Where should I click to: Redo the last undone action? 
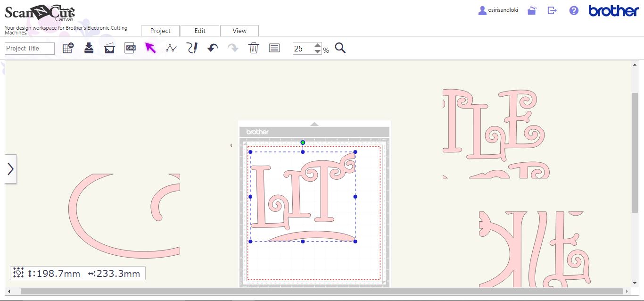click(x=233, y=48)
